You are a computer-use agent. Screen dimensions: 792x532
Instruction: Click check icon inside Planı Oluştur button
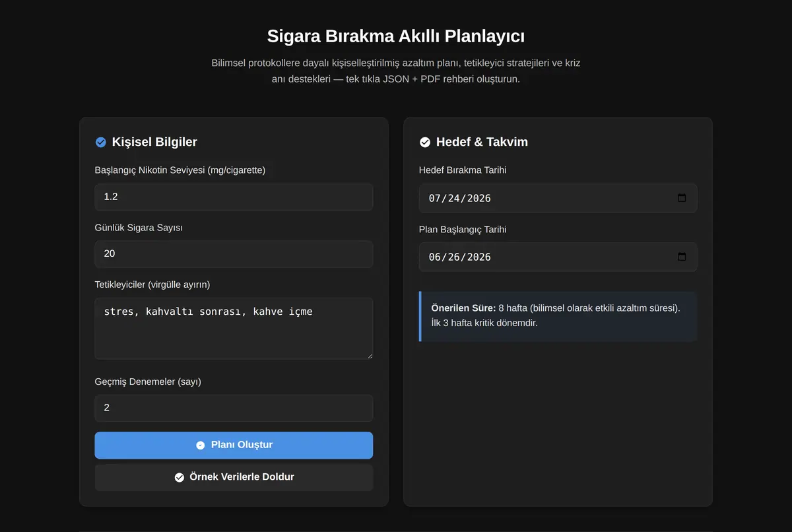pyautogui.click(x=201, y=446)
